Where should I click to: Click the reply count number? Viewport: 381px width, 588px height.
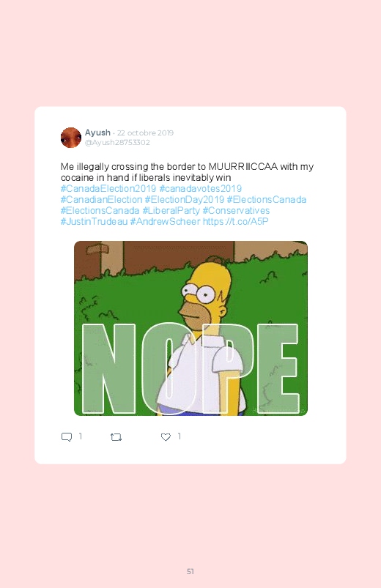81,436
